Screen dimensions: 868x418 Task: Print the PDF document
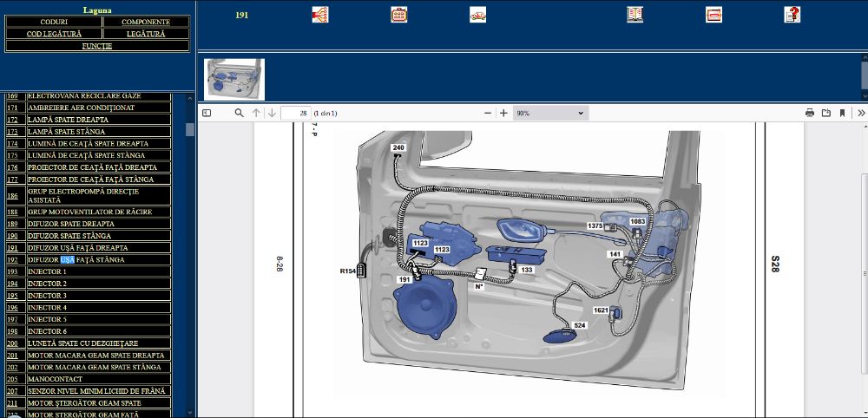click(810, 113)
